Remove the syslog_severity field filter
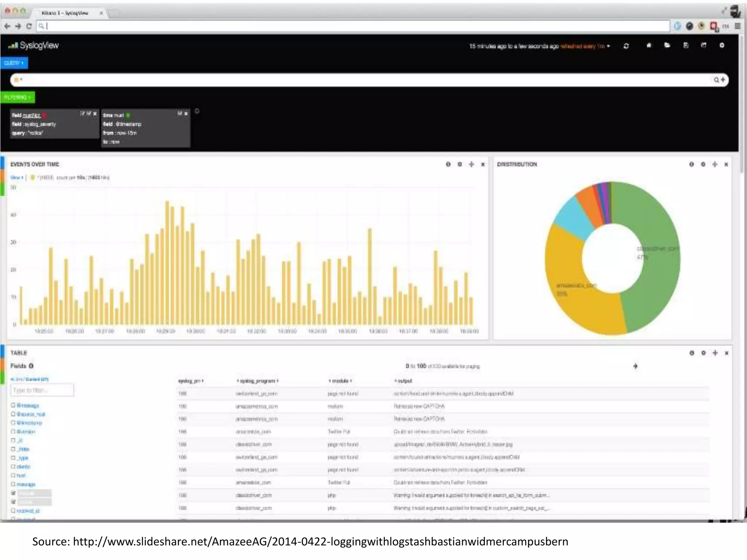The height and width of the screenshot is (560, 747). click(x=95, y=114)
